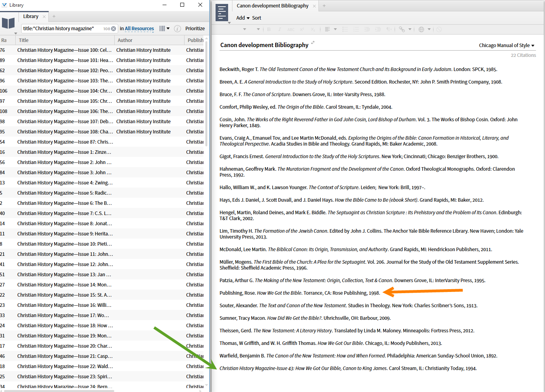Decrease paragraph indent
Image resolution: width=545 pixels, height=392 pixels.
[x=367, y=29]
